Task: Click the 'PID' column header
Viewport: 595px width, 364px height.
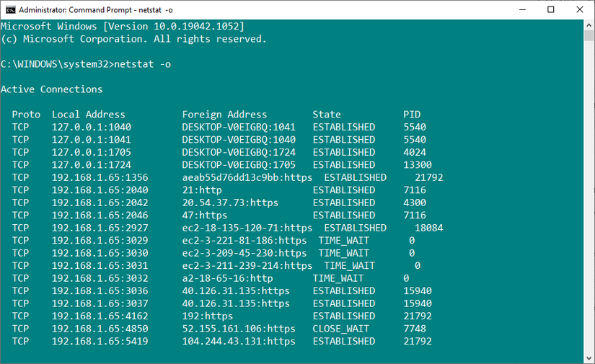Action: 412,115
